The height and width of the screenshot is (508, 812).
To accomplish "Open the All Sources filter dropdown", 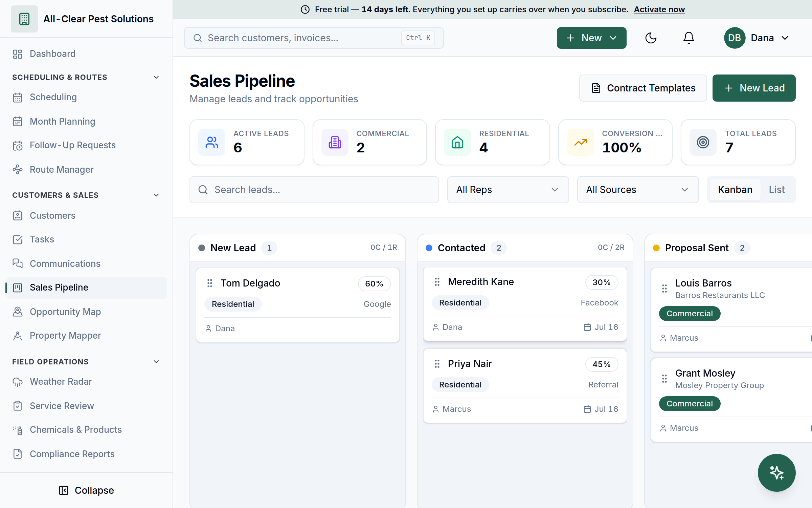I will click(638, 190).
